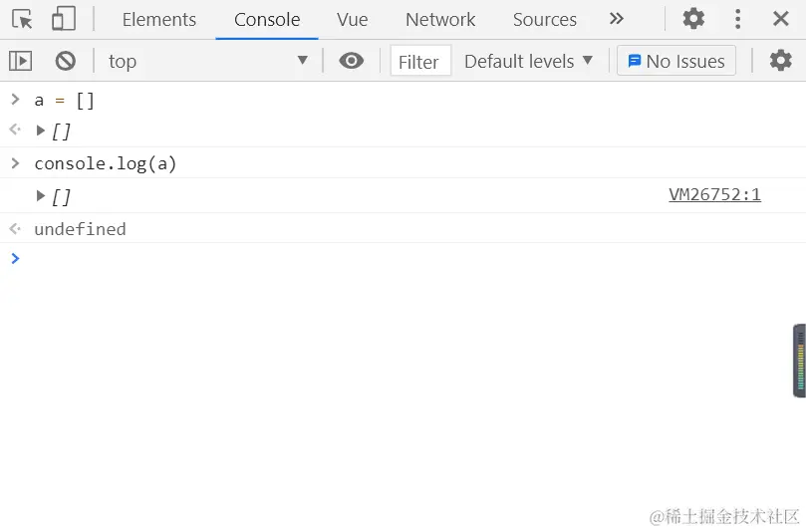Screen dimensions: 806x532
Task: Click the a = [] input line
Action: (64, 101)
